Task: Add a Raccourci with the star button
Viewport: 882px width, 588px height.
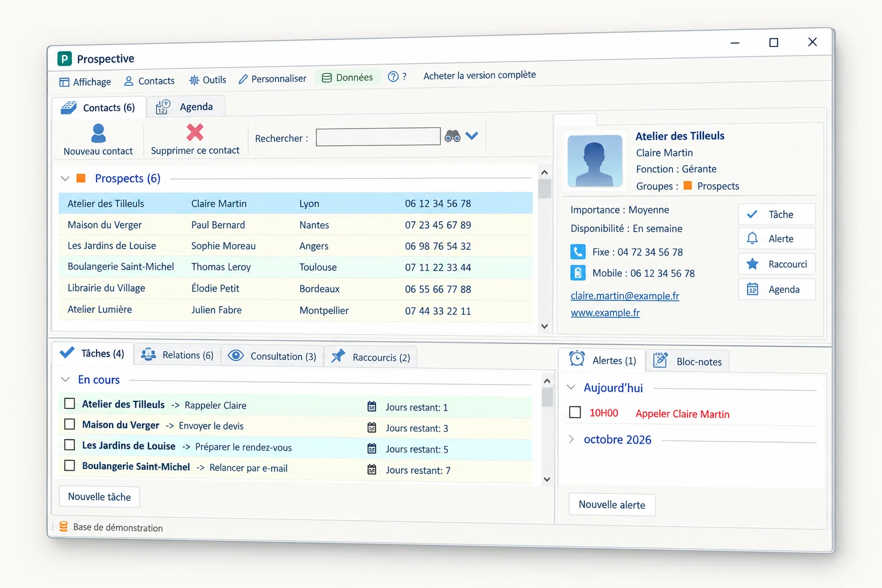Action: (776, 264)
